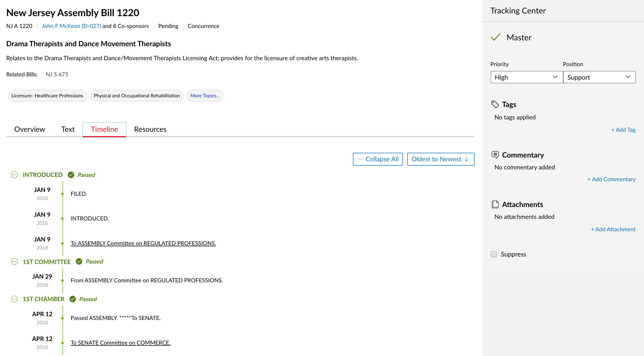The height and width of the screenshot is (356, 644).
Task: Collapse the 1ST CHAMBER section
Action: pos(15,299)
